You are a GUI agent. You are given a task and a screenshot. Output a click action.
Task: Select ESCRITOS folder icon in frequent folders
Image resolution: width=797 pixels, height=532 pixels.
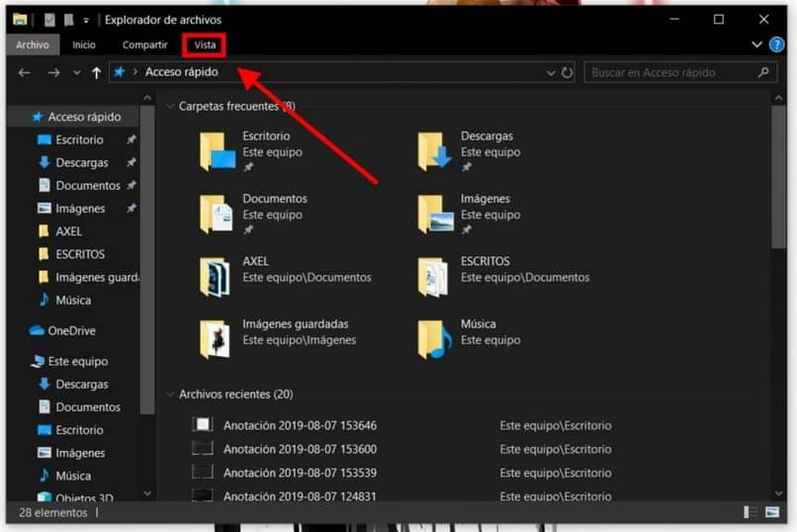[433, 277]
